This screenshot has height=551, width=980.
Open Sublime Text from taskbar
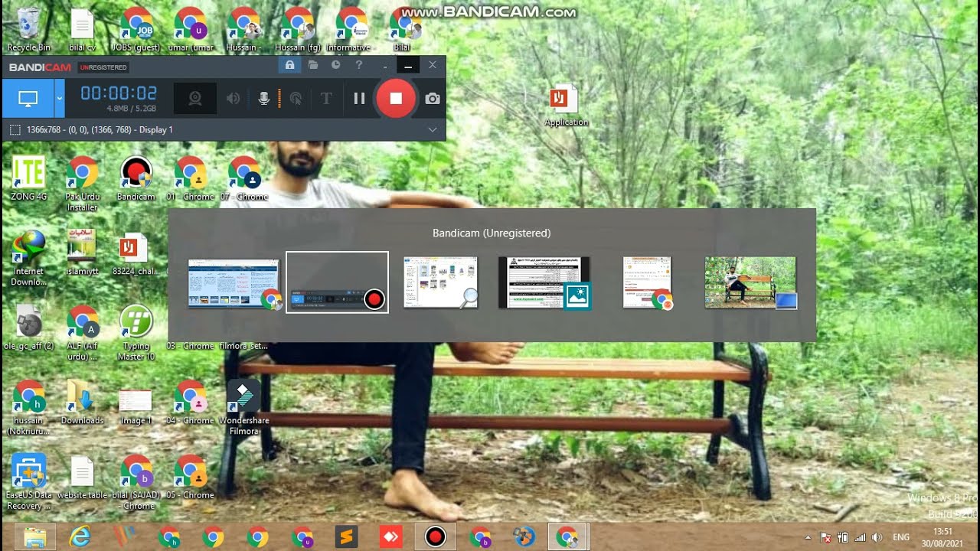tap(347, 537)
